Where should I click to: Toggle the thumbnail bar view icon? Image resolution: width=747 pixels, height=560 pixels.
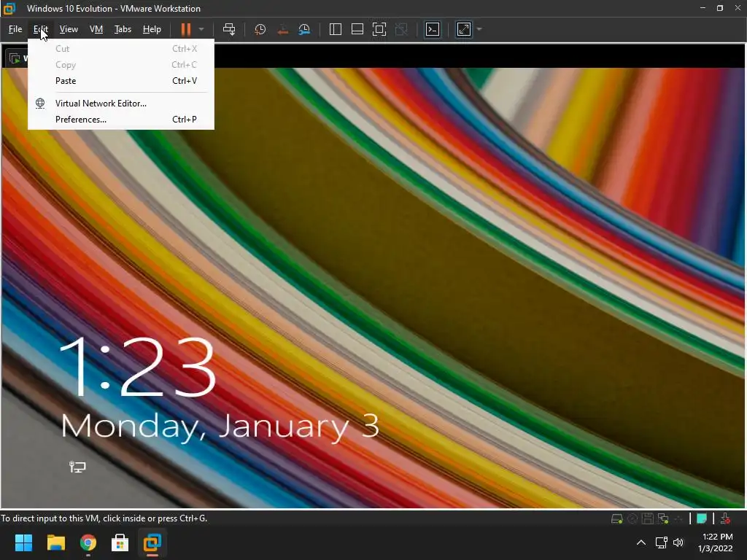pos(357,29)
